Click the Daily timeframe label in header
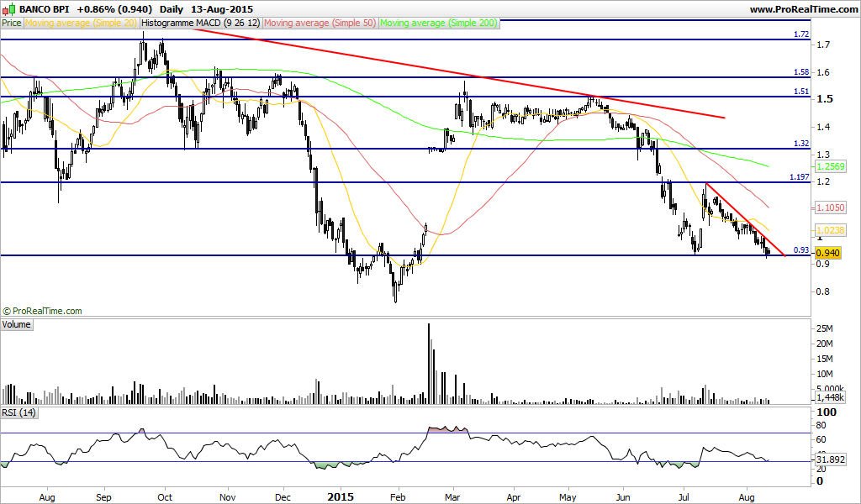The height and width of the screenshot is (504, 861). tap(172, 9)
